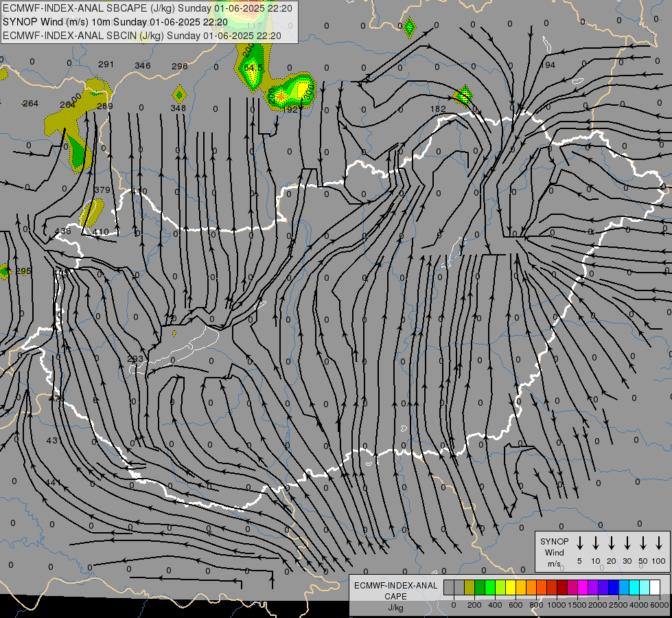
Task: Select the magenta CAPE legend swatch
Action: pos(583,587)
